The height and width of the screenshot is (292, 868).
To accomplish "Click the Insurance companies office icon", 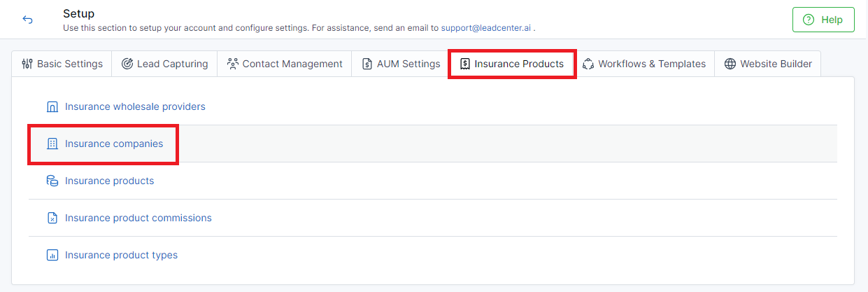I will pos(52,144).
